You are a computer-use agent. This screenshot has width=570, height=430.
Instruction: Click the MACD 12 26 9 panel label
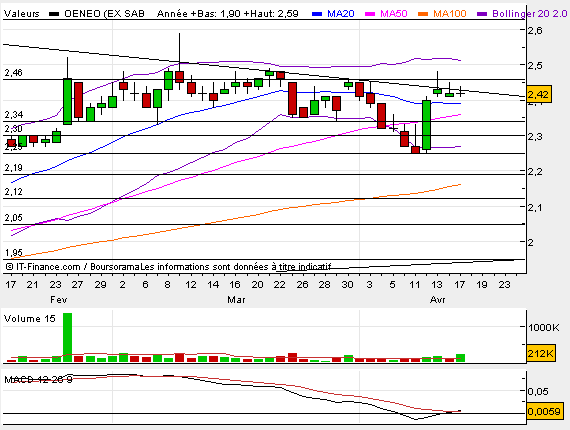coord(38,379)
